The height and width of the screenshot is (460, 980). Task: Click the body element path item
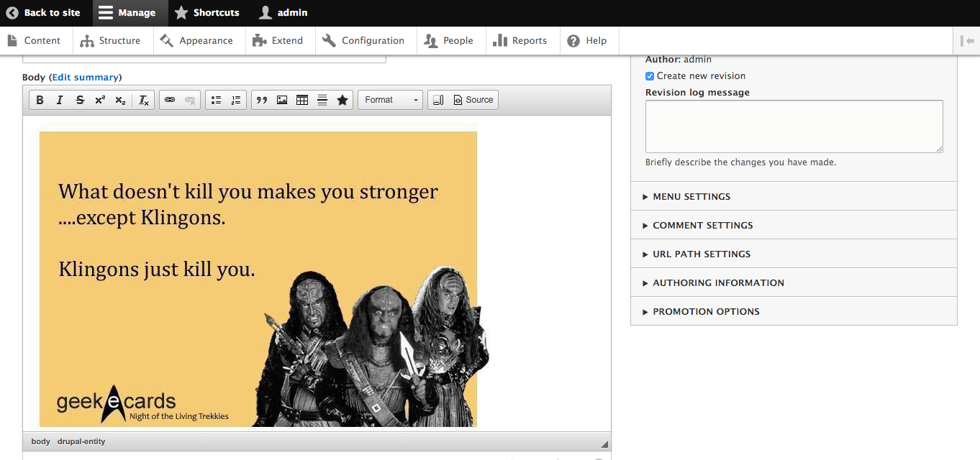tap(41, 441)
